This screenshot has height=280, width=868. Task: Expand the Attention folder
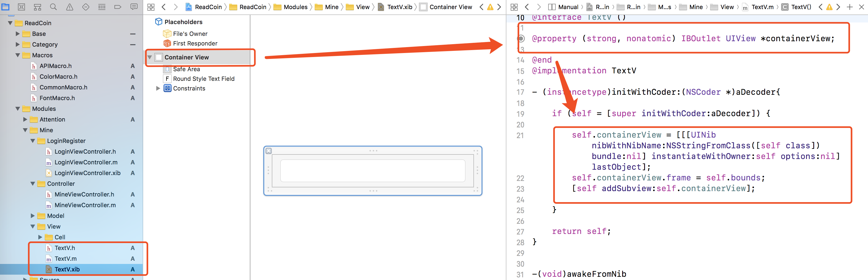(x=25, y=119)
